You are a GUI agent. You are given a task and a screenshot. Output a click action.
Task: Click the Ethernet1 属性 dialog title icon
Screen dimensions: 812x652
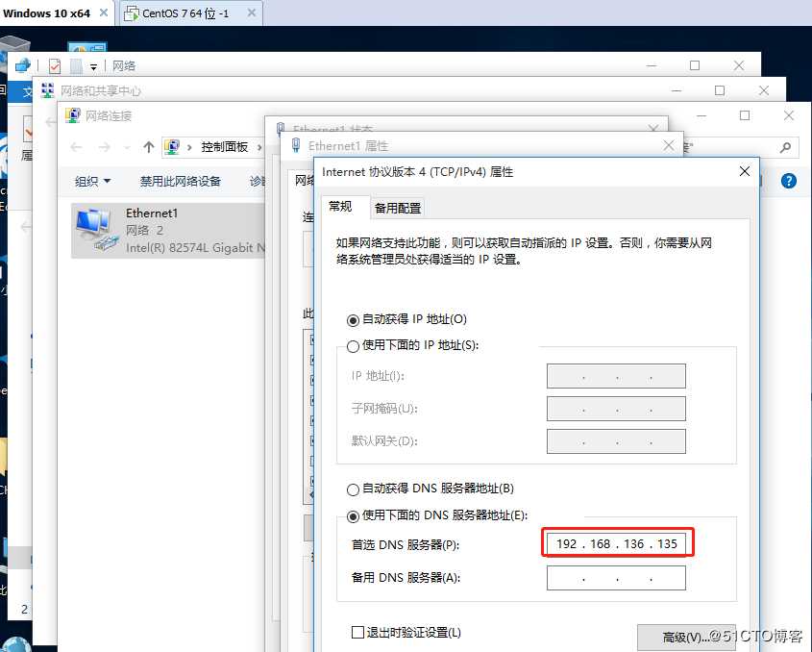click(x=296, y=145)
